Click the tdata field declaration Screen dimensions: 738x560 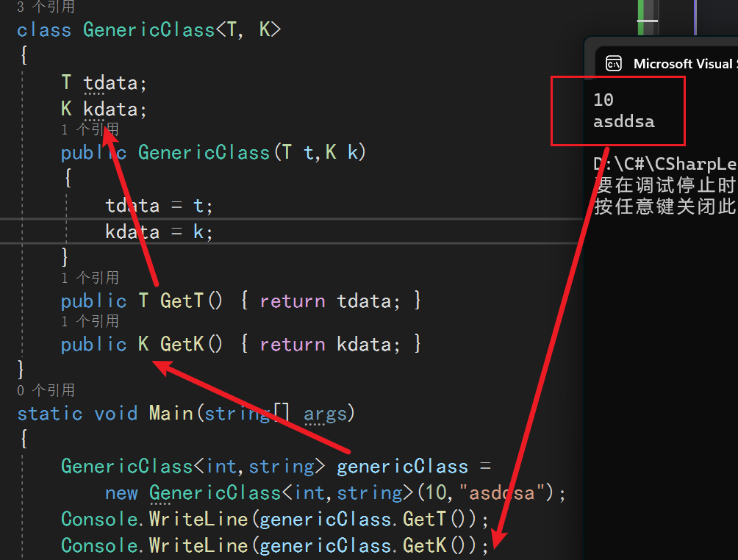click(110, 83)
